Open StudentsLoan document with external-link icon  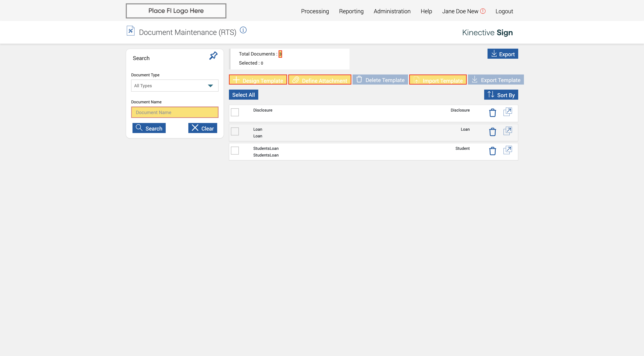(507, 150)
